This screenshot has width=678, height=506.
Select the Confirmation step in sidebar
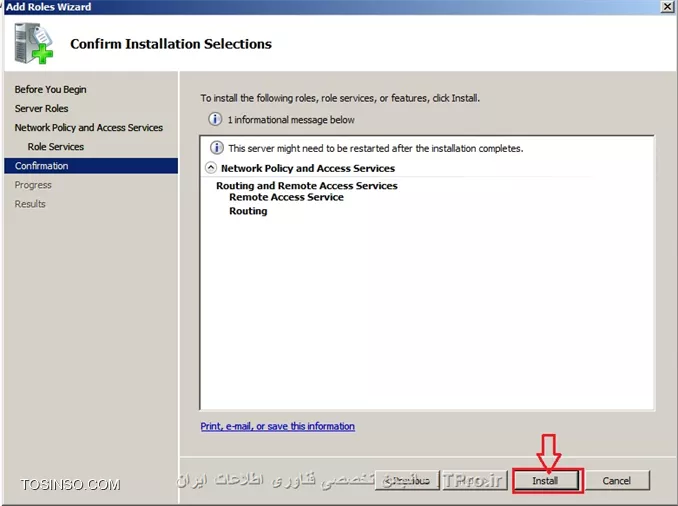click(x=91, y=166)
